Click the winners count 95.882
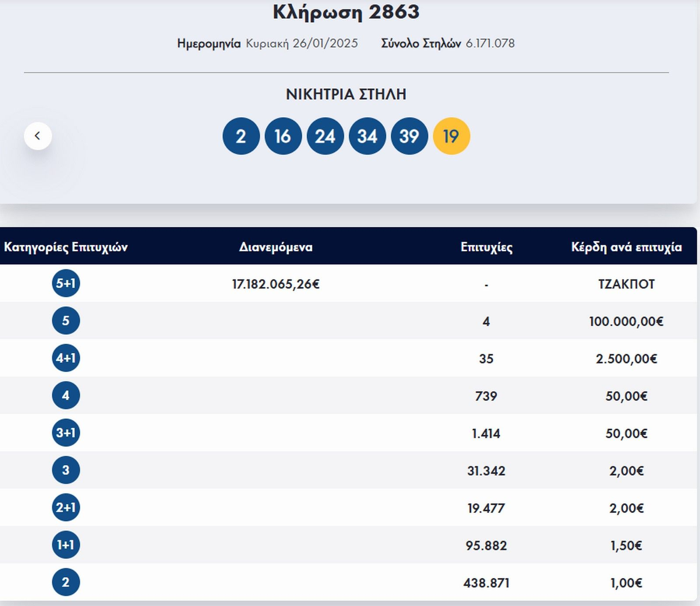700x606 pixels. click(486, 546)
